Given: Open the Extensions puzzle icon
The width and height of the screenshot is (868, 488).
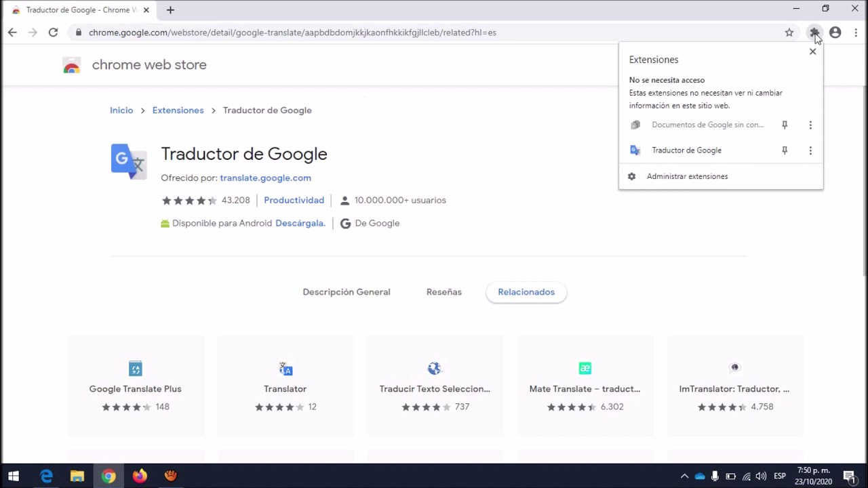Looking at the screenshot, I should pyautogui.click(x=814, y=33).
